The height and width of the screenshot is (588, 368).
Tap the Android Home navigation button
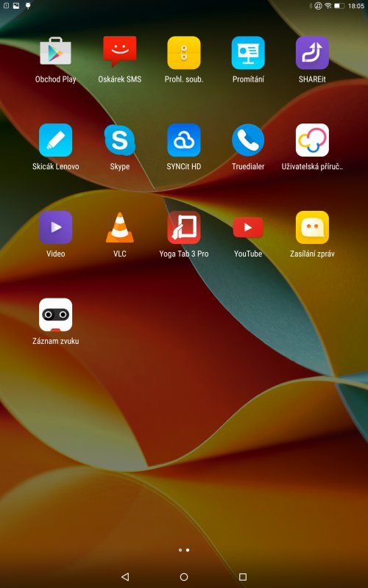point(184,576)
